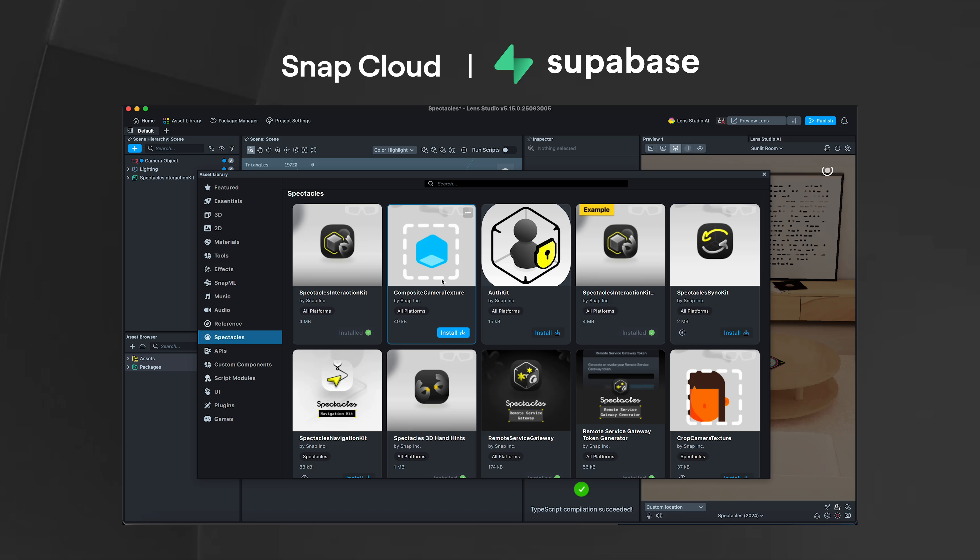Open the SpectaclesNavigationKit thumbnail

pos(337,390)
